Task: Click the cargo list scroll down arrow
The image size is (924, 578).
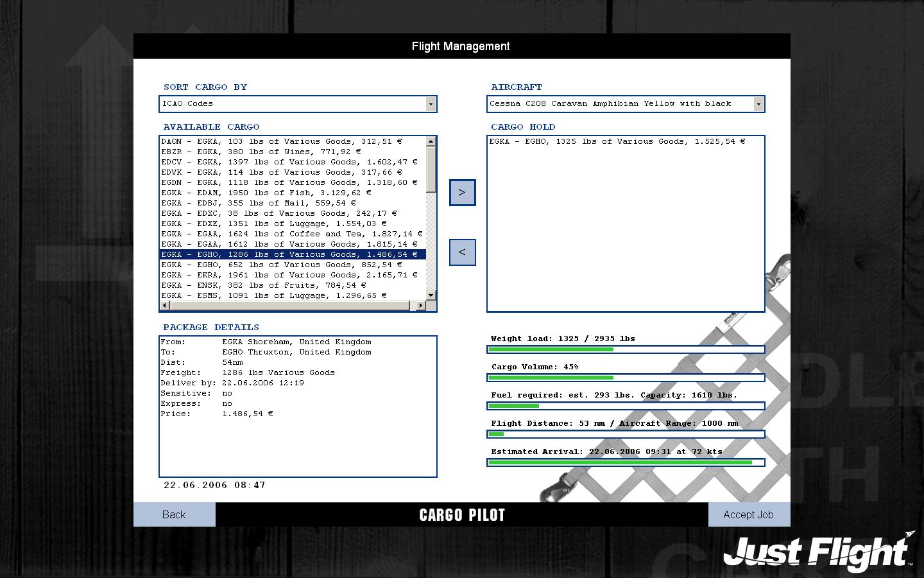Action: 431,295
